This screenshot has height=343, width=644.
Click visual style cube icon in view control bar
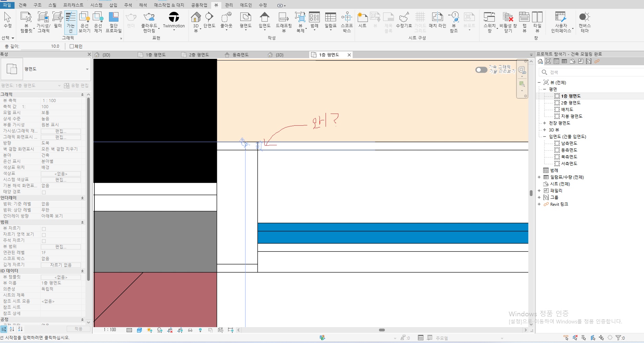point(139,330)
